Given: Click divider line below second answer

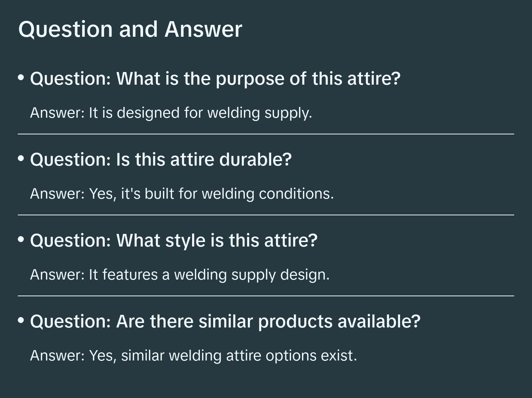Looking at the screenshot, I should click(x=266, y=215).
